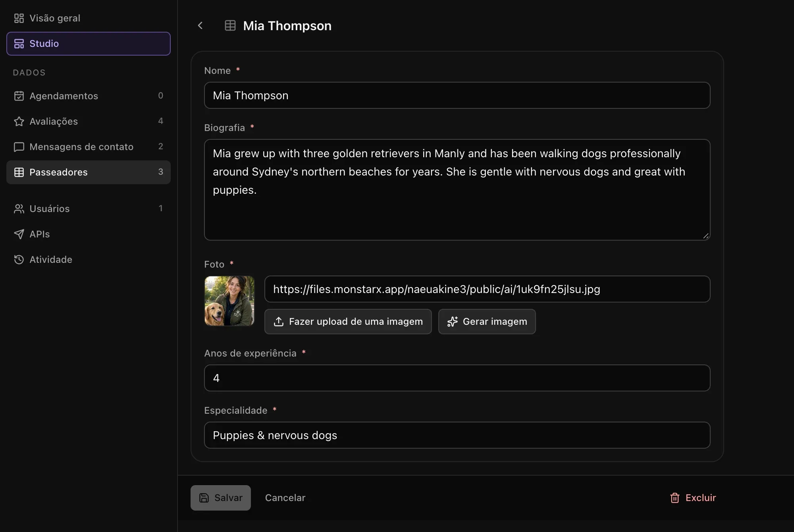Click the Anos de experiência field
Screen dimensions: 794x532
coord(457,378)
